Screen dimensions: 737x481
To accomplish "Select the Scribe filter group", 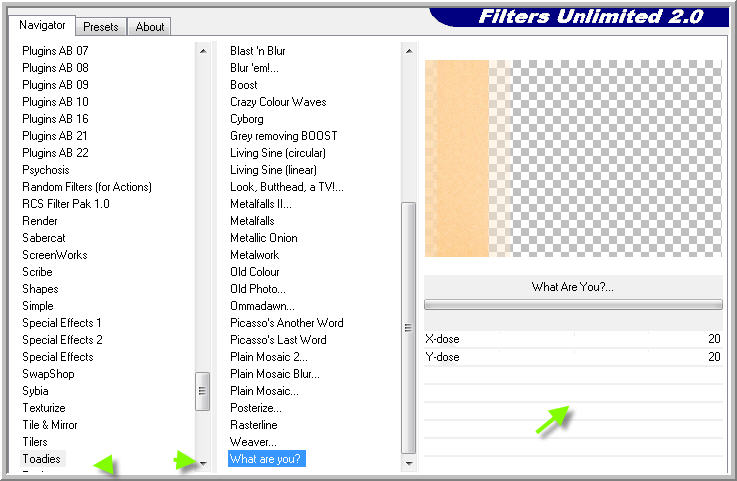I will [37, 272].
